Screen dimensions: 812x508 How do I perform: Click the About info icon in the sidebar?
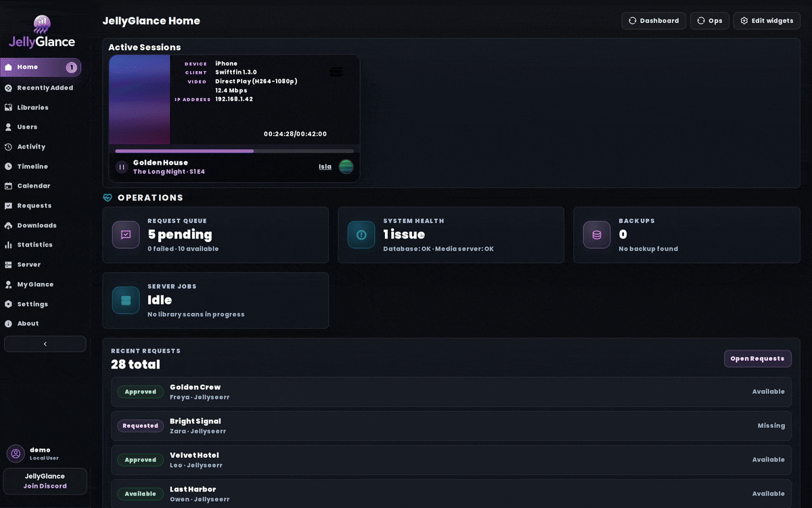tap(8, 324)
